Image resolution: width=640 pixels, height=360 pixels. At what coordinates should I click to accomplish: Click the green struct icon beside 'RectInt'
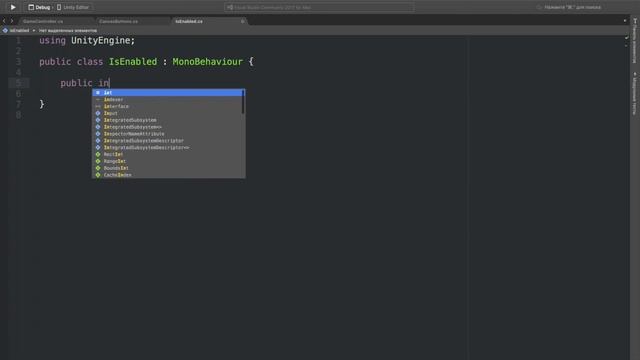point(98,154)
